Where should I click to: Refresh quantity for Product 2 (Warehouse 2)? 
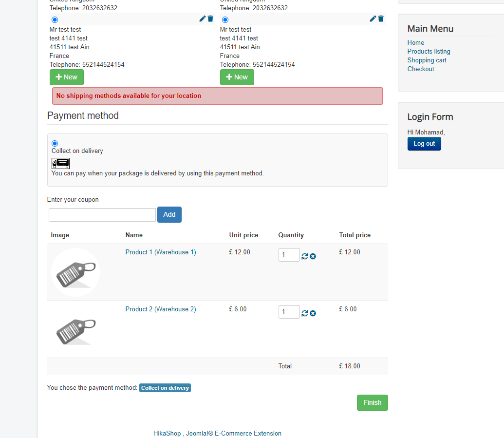pyautogui.click(x=305, y=313)
